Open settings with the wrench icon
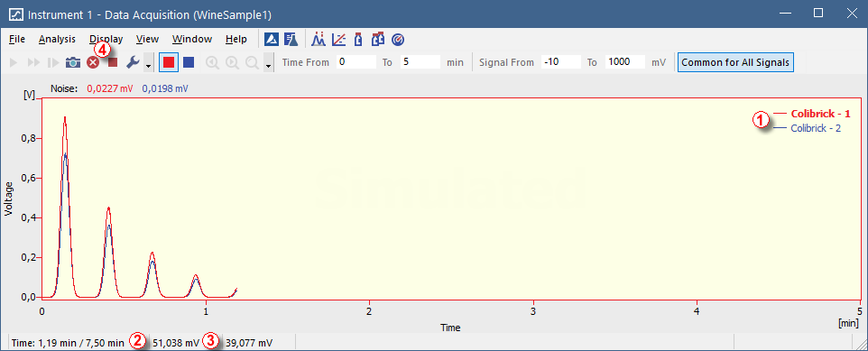Screen dimensions: 868x351 click(x=133, y=62)
